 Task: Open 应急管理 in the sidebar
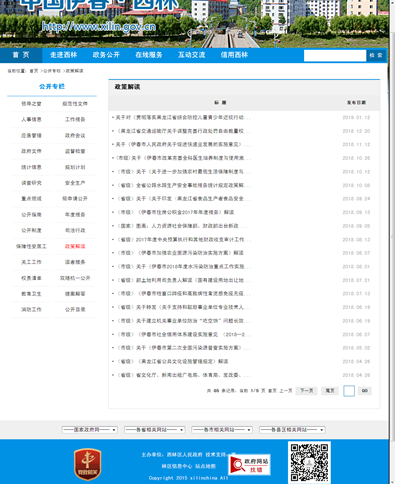click(x=31, y=135)
